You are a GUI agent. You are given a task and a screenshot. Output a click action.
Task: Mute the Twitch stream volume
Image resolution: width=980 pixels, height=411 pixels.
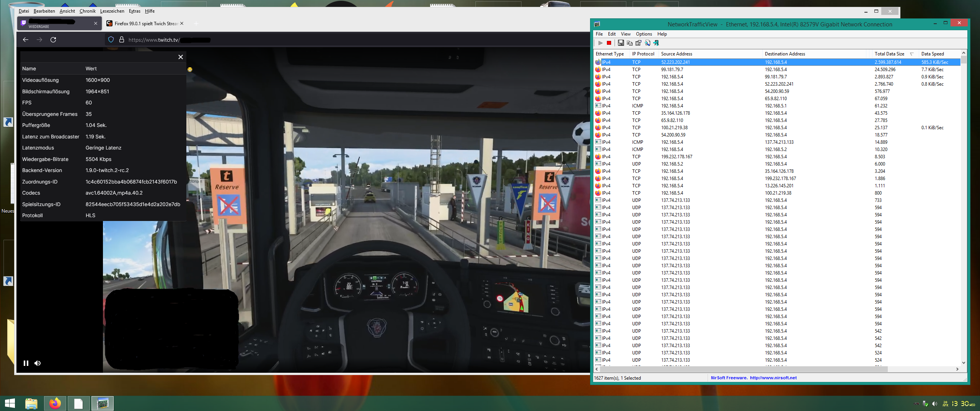[38, 363]
